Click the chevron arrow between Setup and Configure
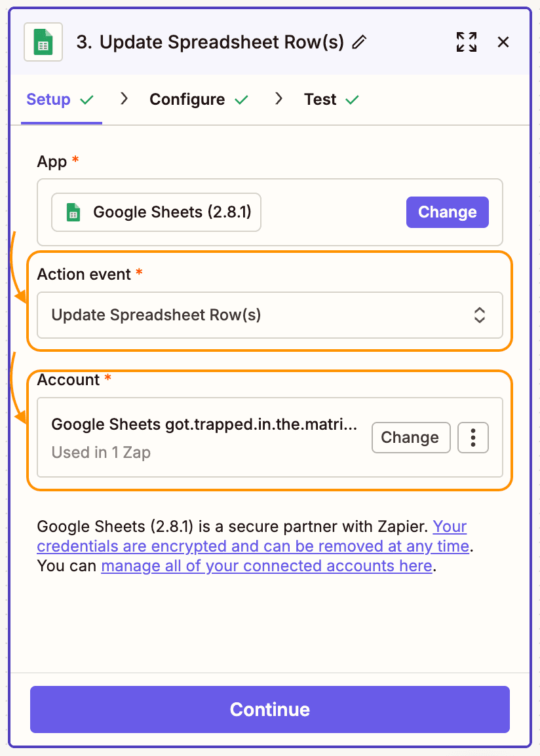 (124, 99)
